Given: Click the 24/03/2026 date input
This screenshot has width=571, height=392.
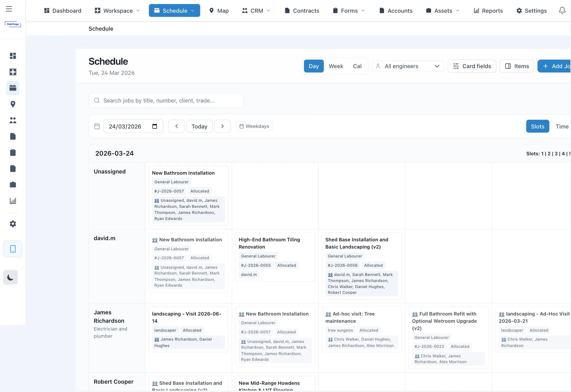Looking at the screenshot, I should [133, 126].
